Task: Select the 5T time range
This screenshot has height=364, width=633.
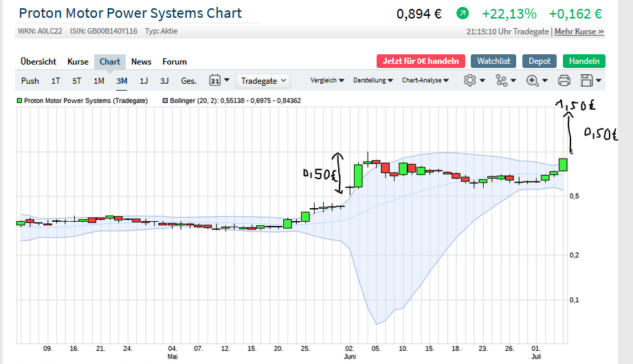Action: [77, 81]
